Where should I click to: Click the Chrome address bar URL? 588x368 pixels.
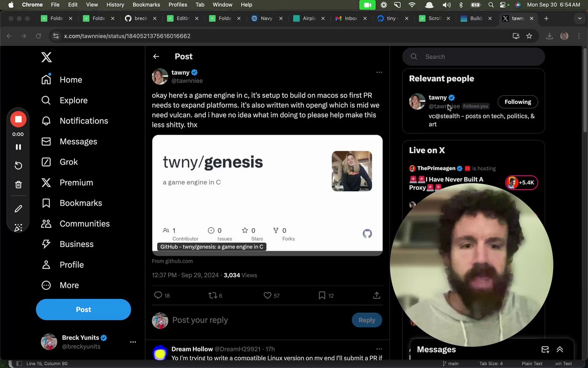(x=127, y=36)
